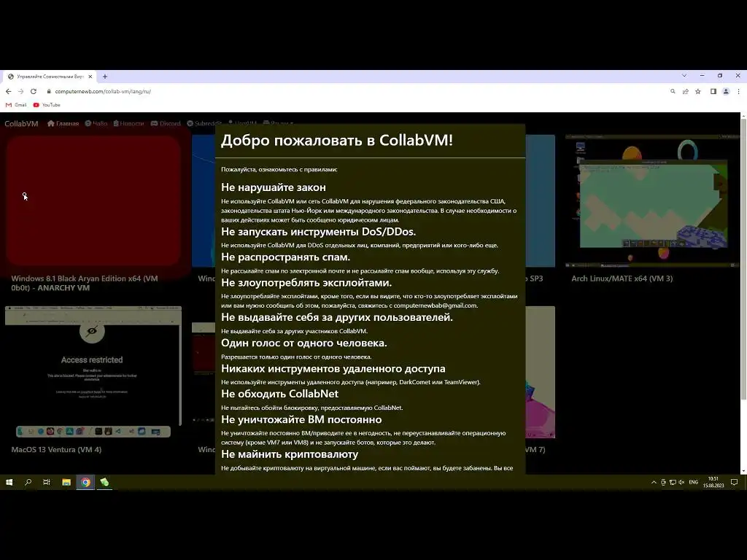Click 'Не злоупотреблять эксплойтами.' heading

tap(306, 282)
